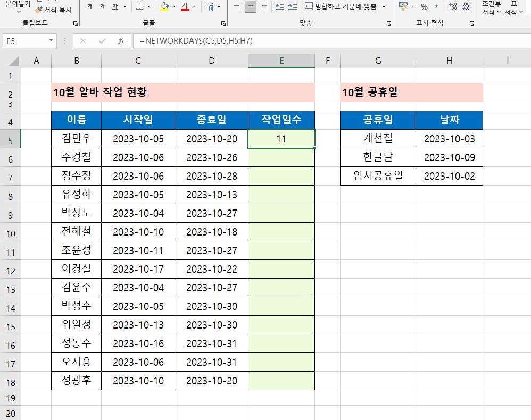Select column C header
Image resolution: width=531 pixels, height=420 pixels.
[x=138, y=61]
